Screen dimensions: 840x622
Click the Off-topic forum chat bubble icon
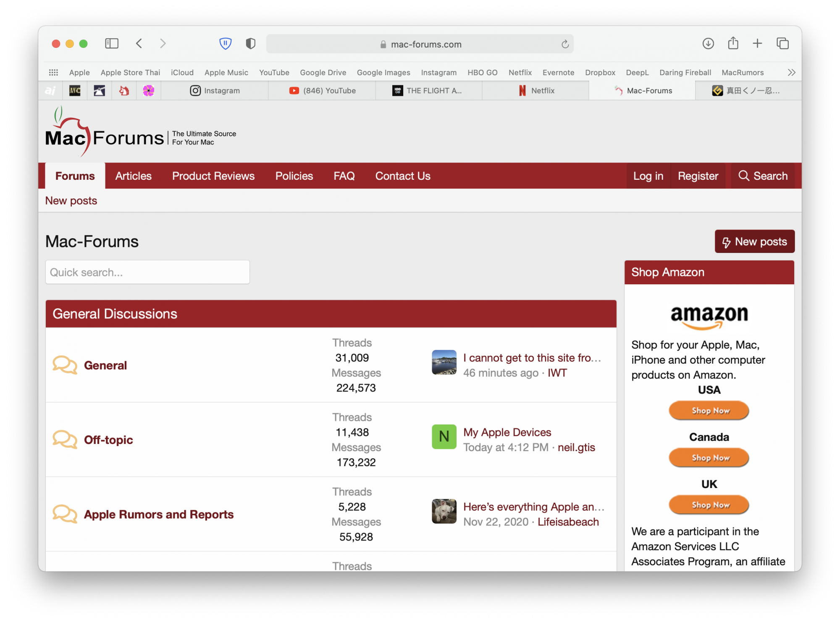click(65, 439)
